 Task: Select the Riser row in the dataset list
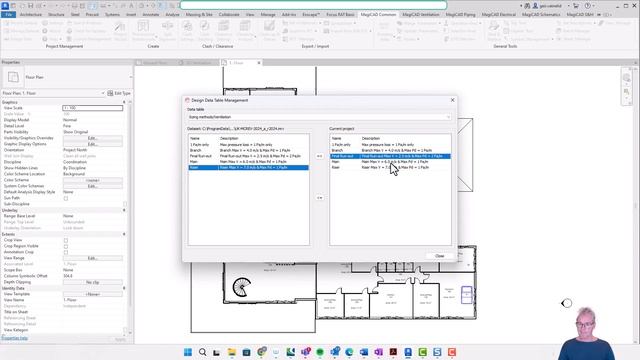[x=248, y=167]
